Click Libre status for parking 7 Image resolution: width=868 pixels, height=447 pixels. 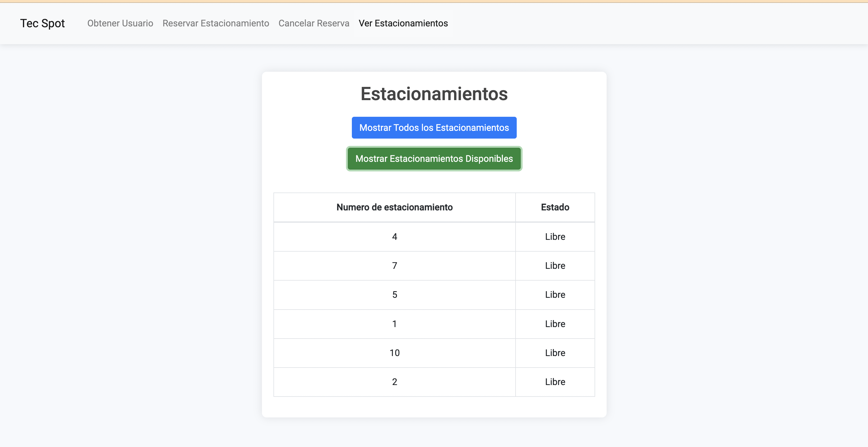tap(555, 266)
